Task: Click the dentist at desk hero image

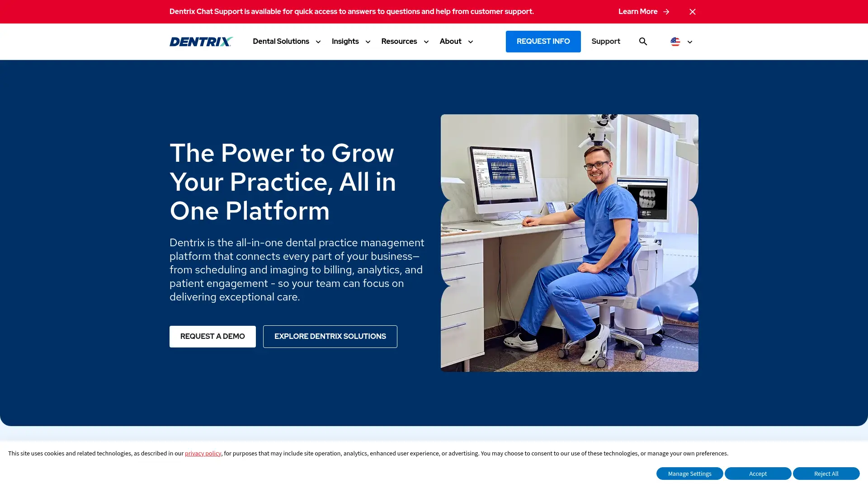Action: coord(569,243)
